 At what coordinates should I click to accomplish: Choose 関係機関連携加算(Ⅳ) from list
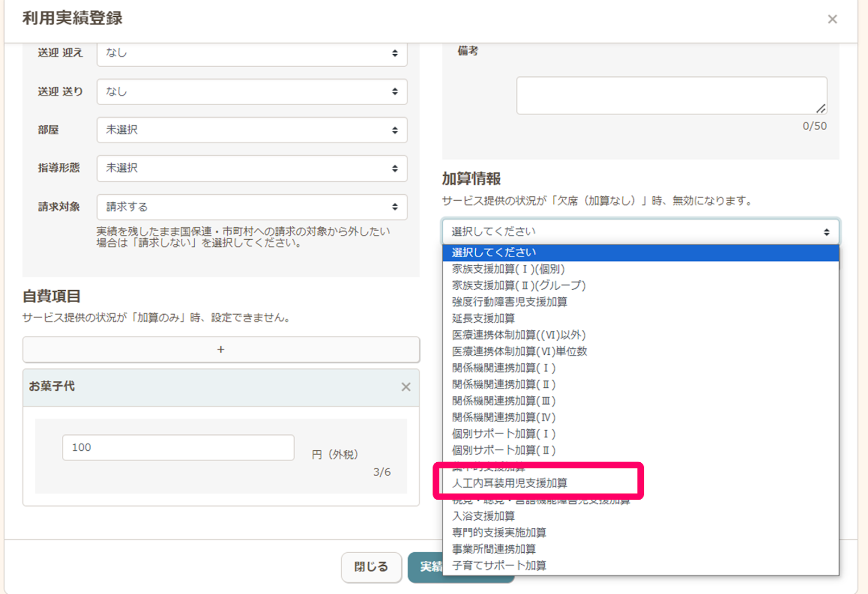click(503, 417)
